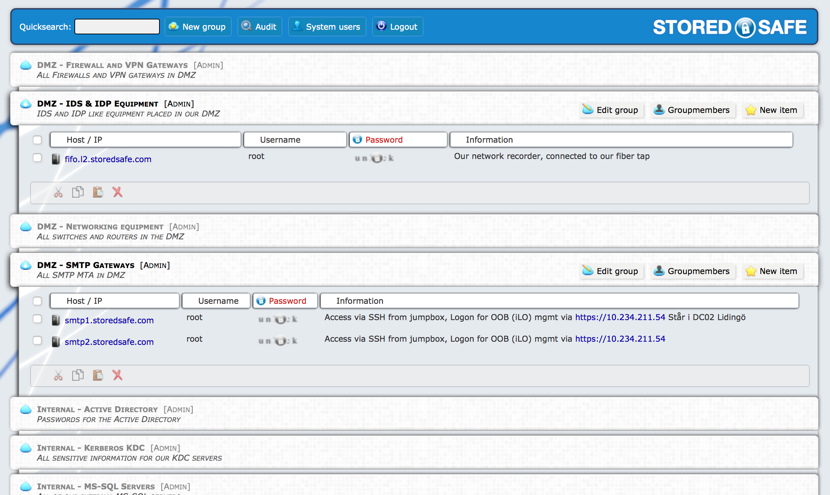Click "root" username in smtp2 row
The image size is (830, 495).
(194, 339)
